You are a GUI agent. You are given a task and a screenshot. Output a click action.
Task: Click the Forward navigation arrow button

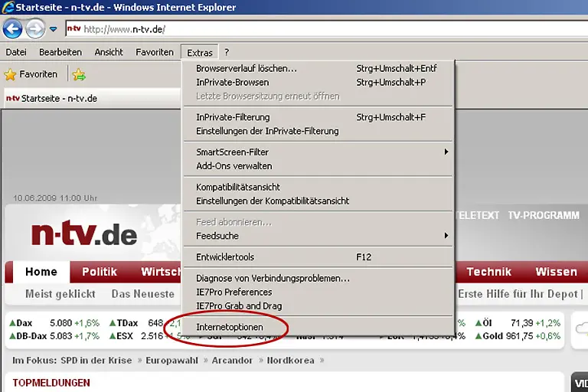coord(35,29)
